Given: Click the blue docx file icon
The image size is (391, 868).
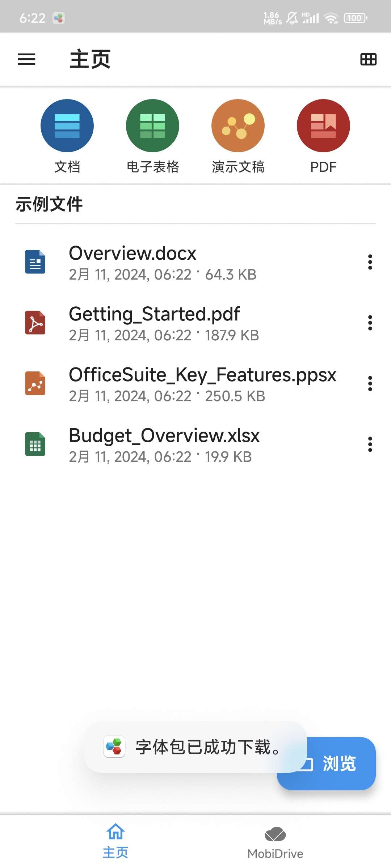Looking at the screenshot, I should pyautogui.click(x=35, y=262).
